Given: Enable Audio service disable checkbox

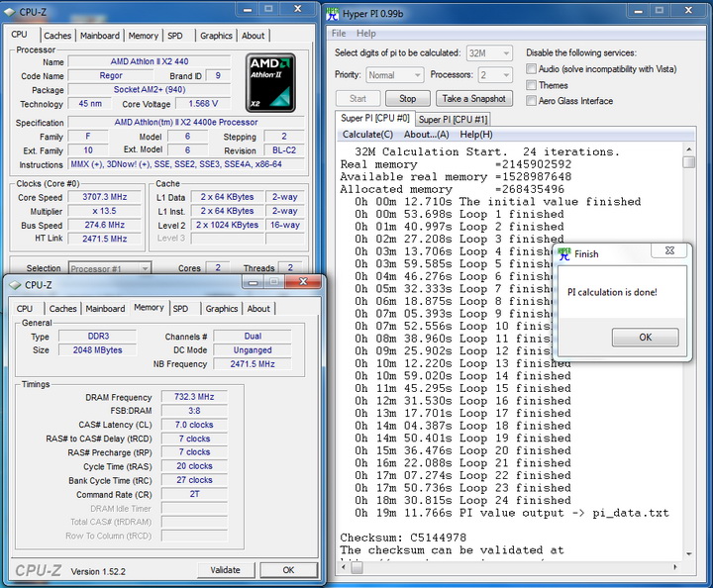Looking at the screenshot, I should [x=531, y=68].
